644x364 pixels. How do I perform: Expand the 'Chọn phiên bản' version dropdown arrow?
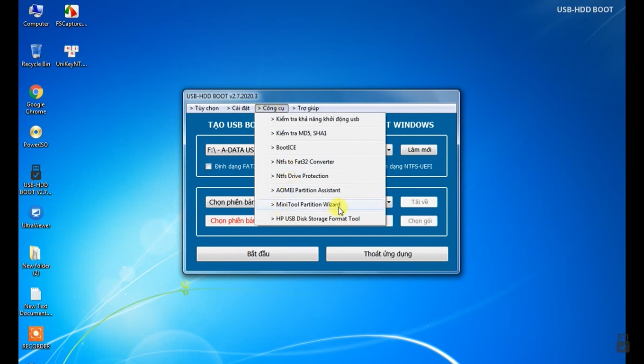[x=389, y=202]
